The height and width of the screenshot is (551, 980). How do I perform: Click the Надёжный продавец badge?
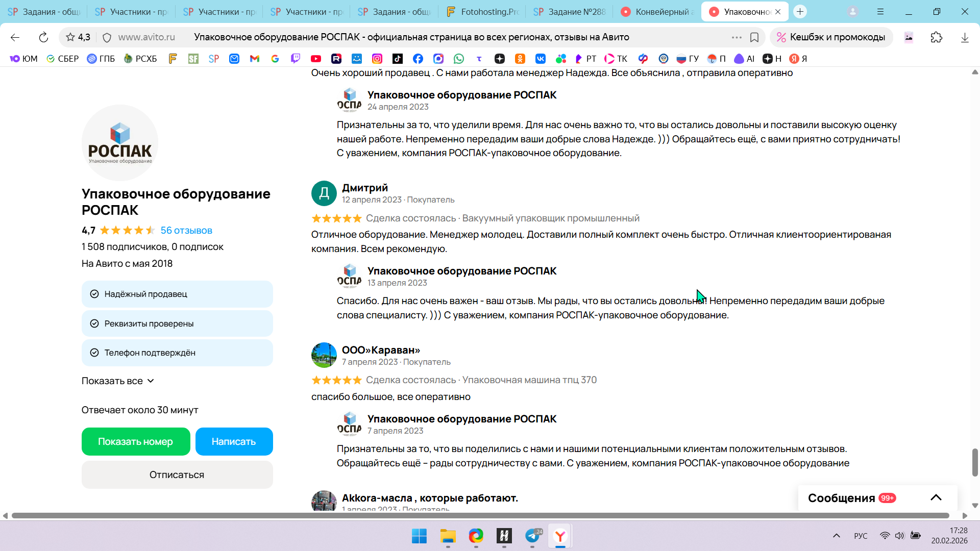tap(177, 294)
